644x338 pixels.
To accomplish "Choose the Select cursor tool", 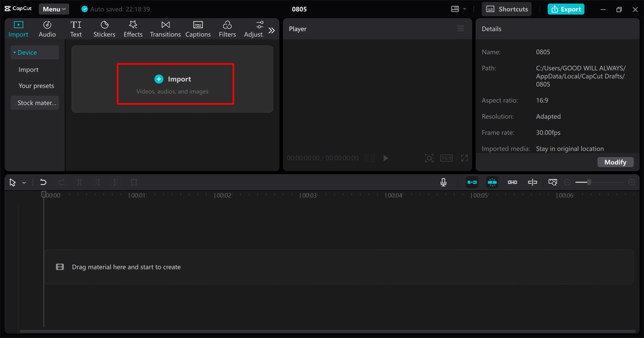I will coord(13,182).
